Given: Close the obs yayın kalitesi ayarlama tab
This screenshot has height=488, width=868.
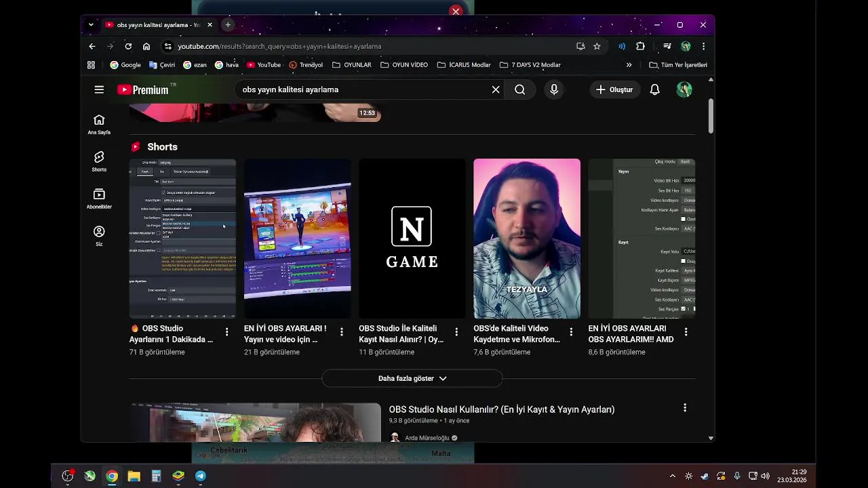Looking at the screenshot, I should (210, 24).
